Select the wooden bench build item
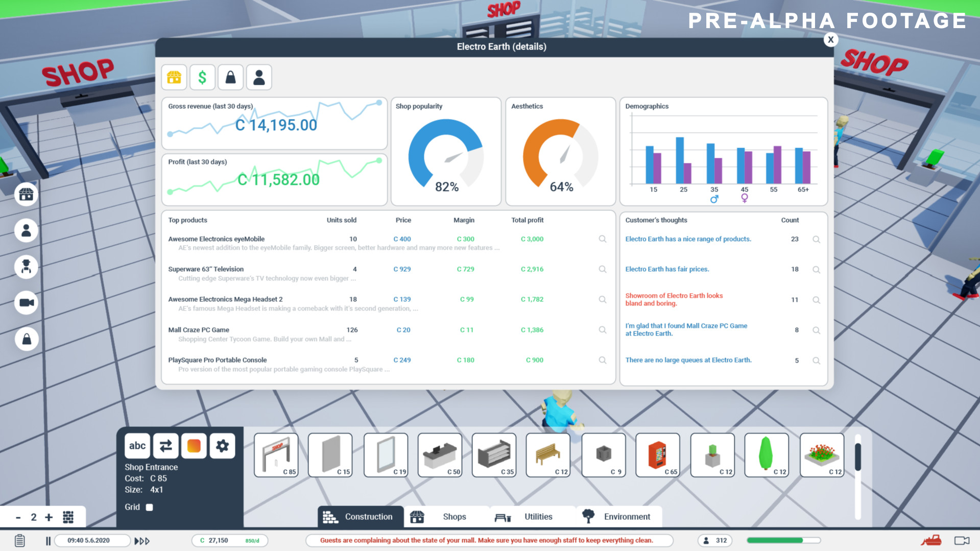The image size is (980, 551). [548, 454]
